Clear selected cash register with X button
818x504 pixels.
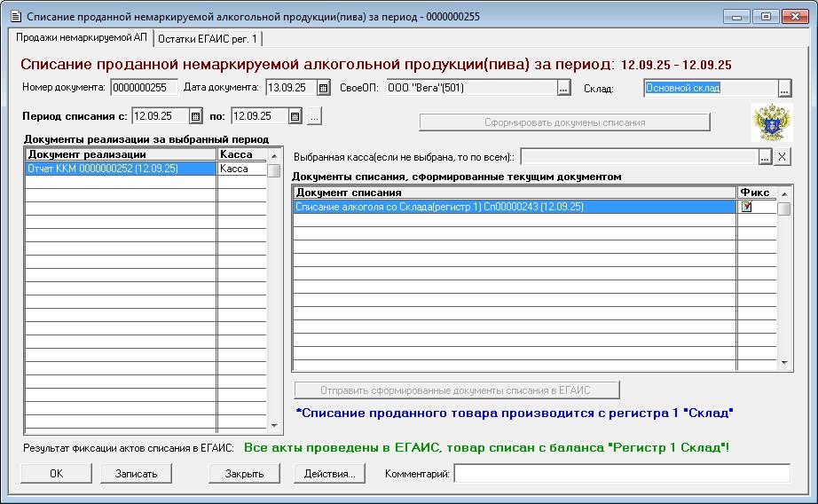[x=782, y=157]
